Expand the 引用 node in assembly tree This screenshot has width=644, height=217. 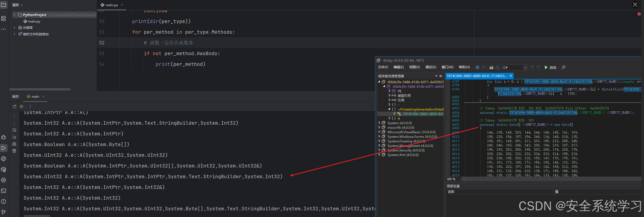[x=390, y=100]
